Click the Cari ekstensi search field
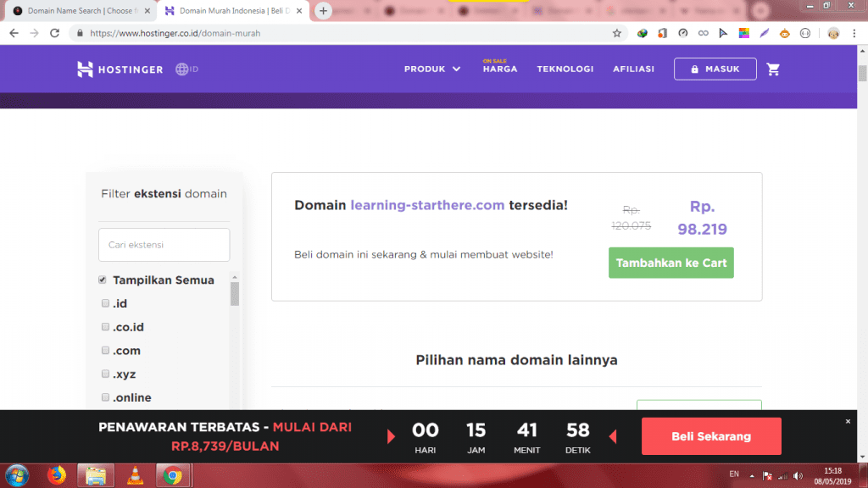 coord(164,245)
